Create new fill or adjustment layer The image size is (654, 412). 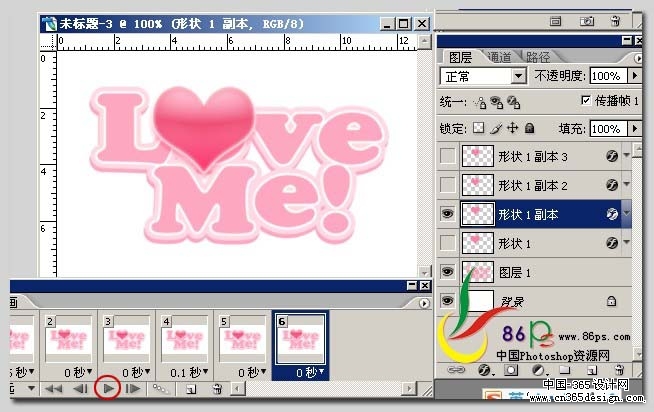click(538, 370)
